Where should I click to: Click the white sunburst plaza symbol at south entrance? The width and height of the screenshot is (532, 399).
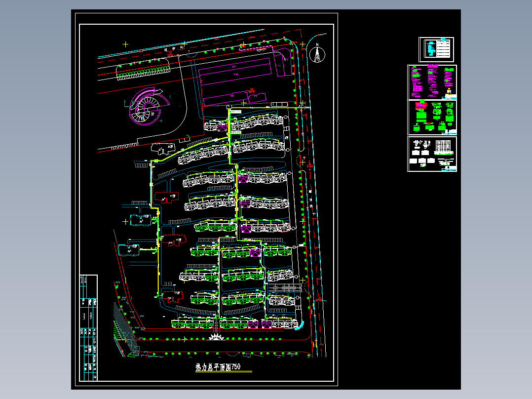coord(217,337)
